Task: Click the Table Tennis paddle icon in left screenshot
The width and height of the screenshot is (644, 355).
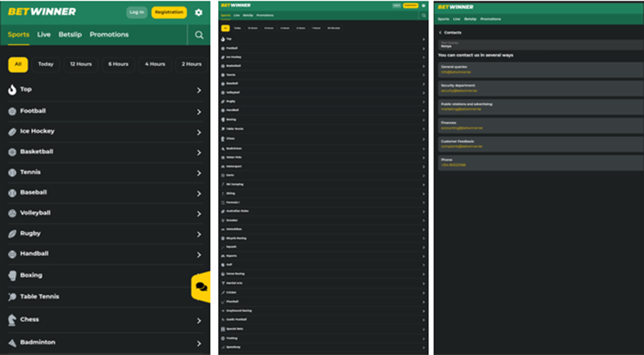Action: click(13, 297)
